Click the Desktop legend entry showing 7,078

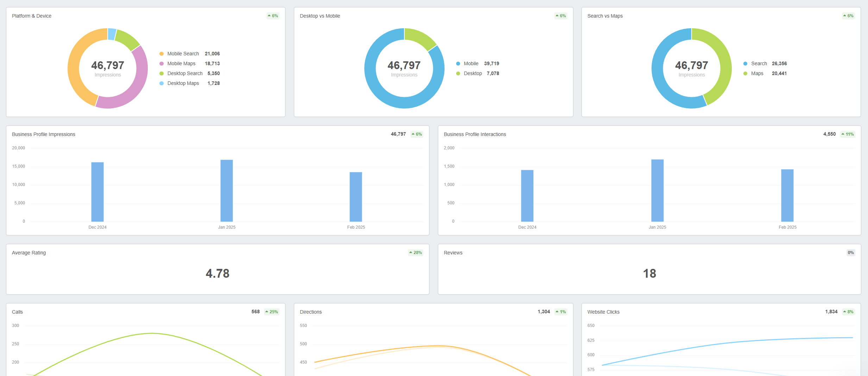473,74
